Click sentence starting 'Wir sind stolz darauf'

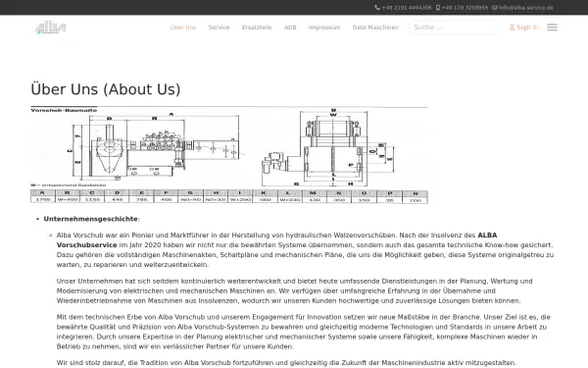pos(286,363)
